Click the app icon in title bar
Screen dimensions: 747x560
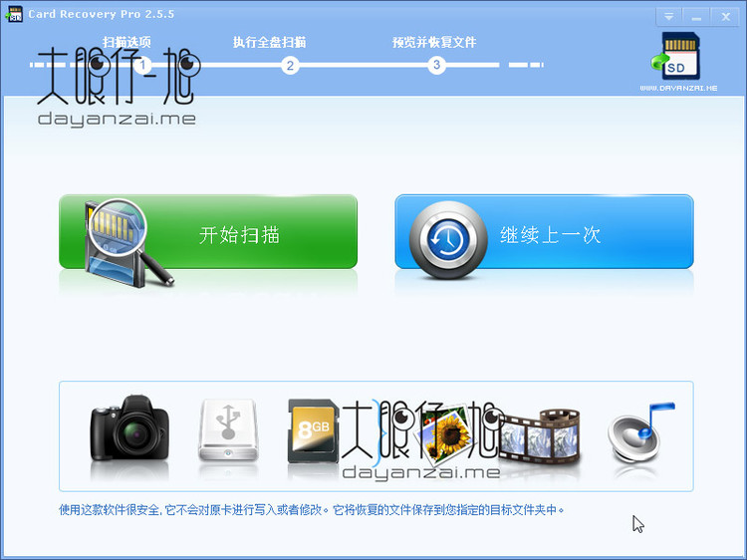click(x=14, y=14)
